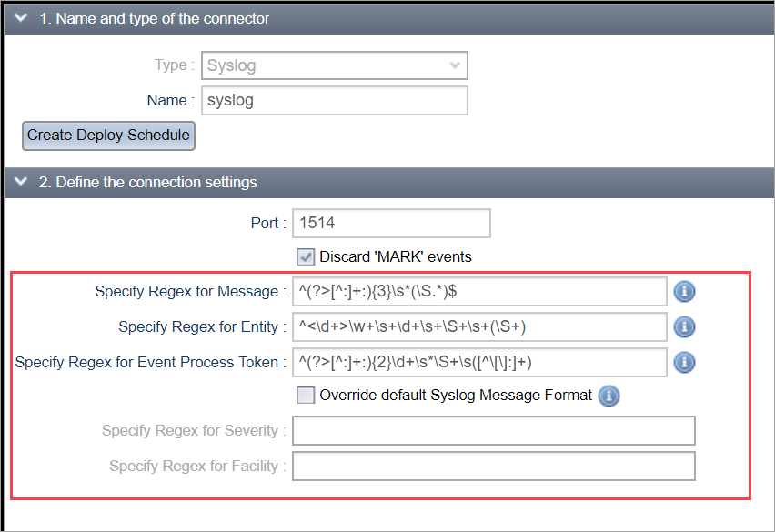The height and width of the screenshot is (532, 775).
Task: Enable Override default Syslog Message Format checkbox
Action: tap(307, 396)
